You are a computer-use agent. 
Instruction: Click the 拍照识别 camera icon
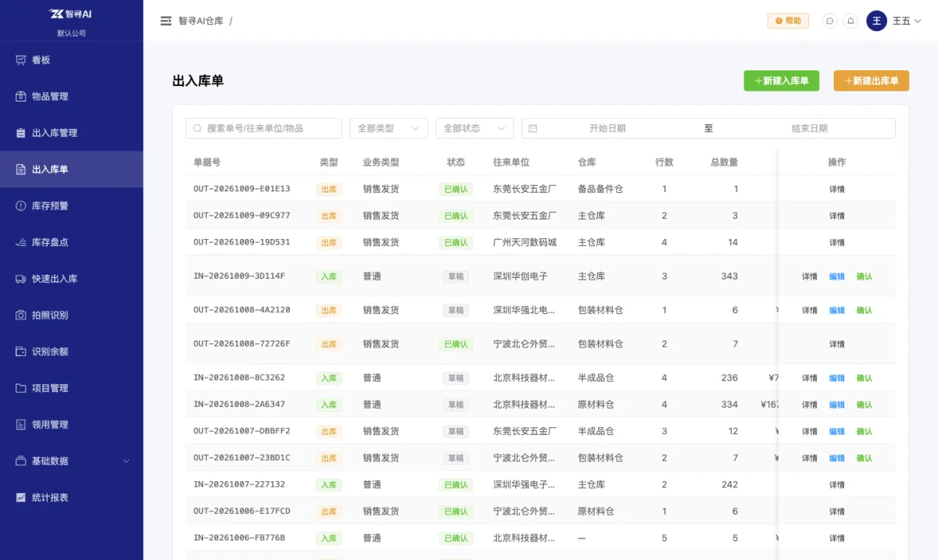[21, 316]
